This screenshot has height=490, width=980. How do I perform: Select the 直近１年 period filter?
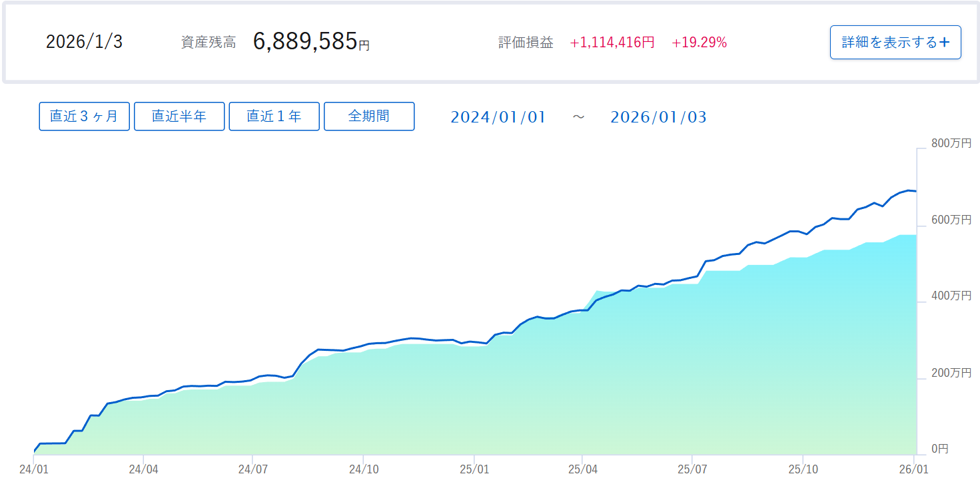click(x=274, y=116)
